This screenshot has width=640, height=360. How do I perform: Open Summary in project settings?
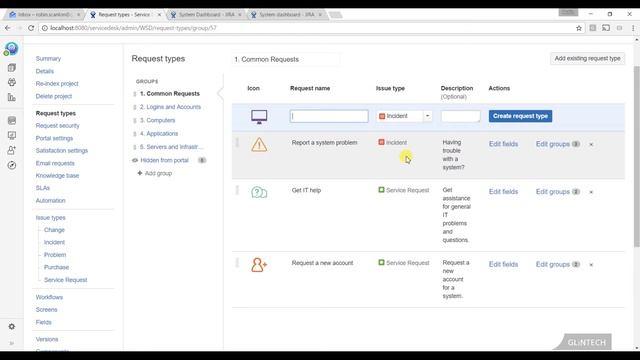coord(48,59)
